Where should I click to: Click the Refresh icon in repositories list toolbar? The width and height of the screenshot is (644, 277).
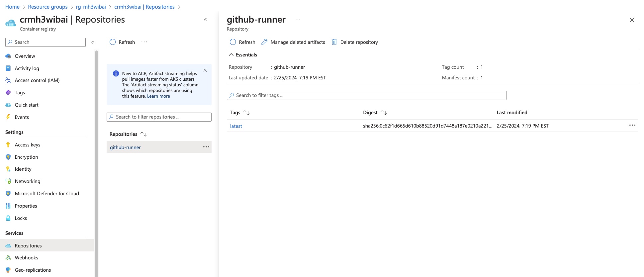113,42
